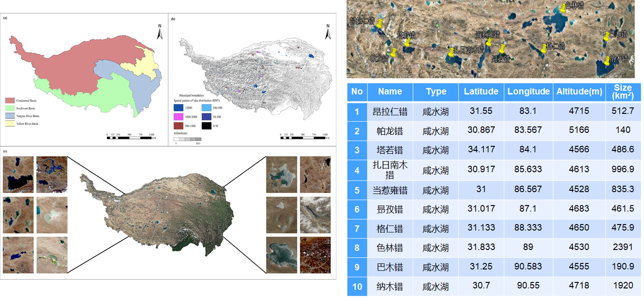This screenshot has height=300, width=644.
Task: Click the 格仁错 yellow pushpin
Action: point(544,49)
